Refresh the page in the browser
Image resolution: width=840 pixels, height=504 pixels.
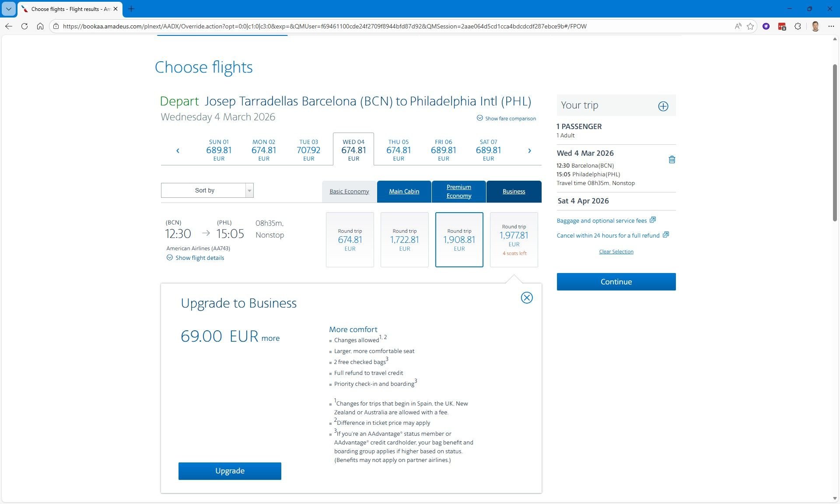tap(24, 26)
